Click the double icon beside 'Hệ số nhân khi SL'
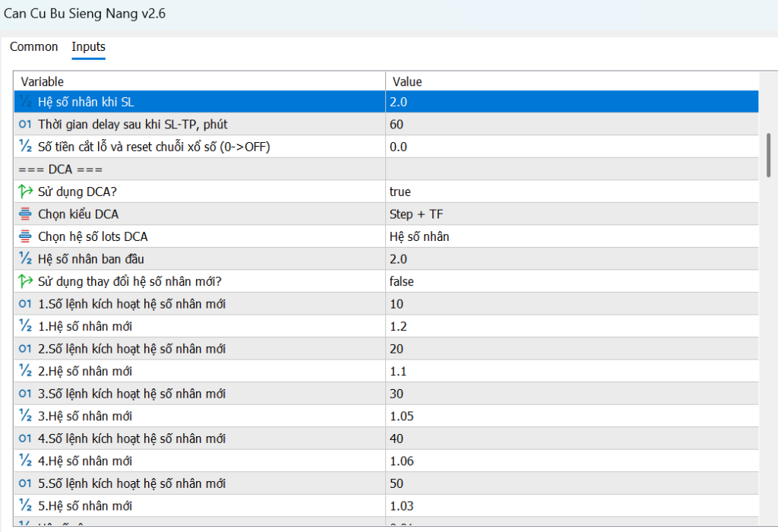This screenshot has width=778, height=532. [25, 102]
